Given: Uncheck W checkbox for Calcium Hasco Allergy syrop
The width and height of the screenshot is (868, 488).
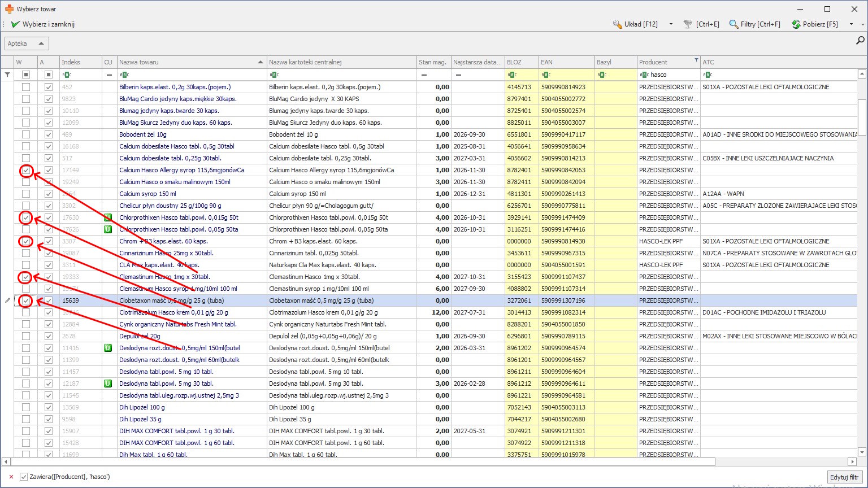Looking at the screenshot, I should [x=26, y=170].
